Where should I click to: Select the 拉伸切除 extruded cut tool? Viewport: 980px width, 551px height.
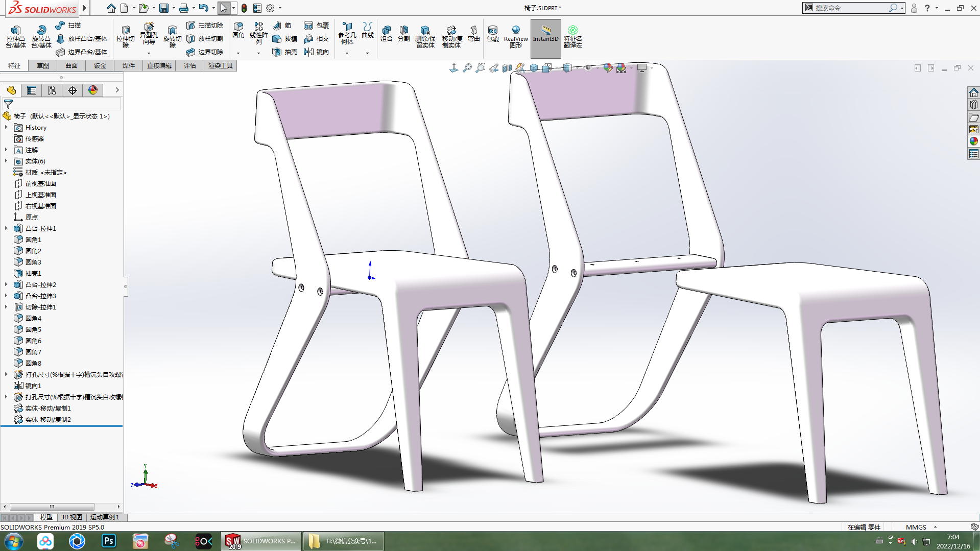click(x=125, y=37)
